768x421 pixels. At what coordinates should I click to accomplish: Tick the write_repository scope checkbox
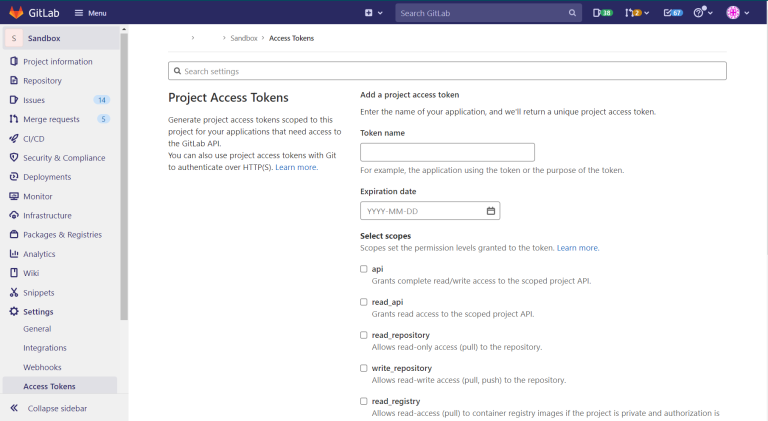click(363, 368)
